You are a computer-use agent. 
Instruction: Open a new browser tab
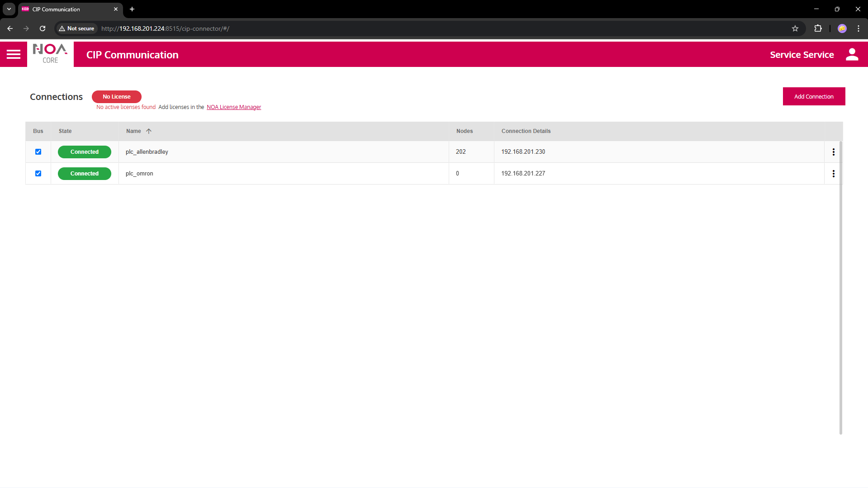coord(132,9)
